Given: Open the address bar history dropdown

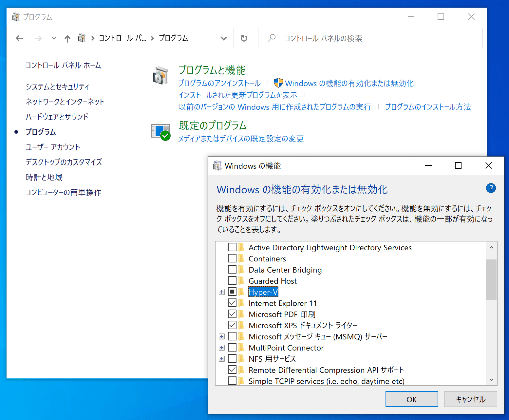Looking at the screenshot, I should pos(224,38).
